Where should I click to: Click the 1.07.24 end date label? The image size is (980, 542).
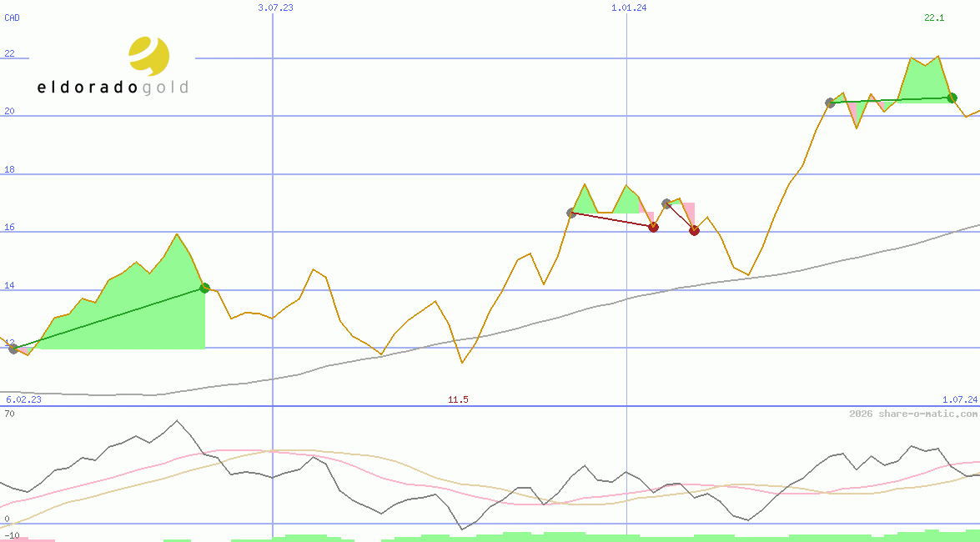[x=959, y=399]
